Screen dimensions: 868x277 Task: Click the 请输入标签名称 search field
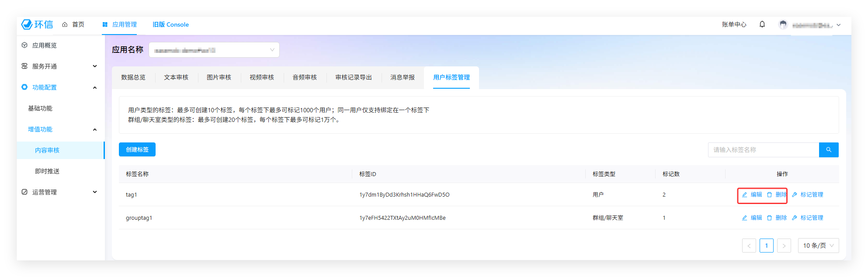click(763, 150)
